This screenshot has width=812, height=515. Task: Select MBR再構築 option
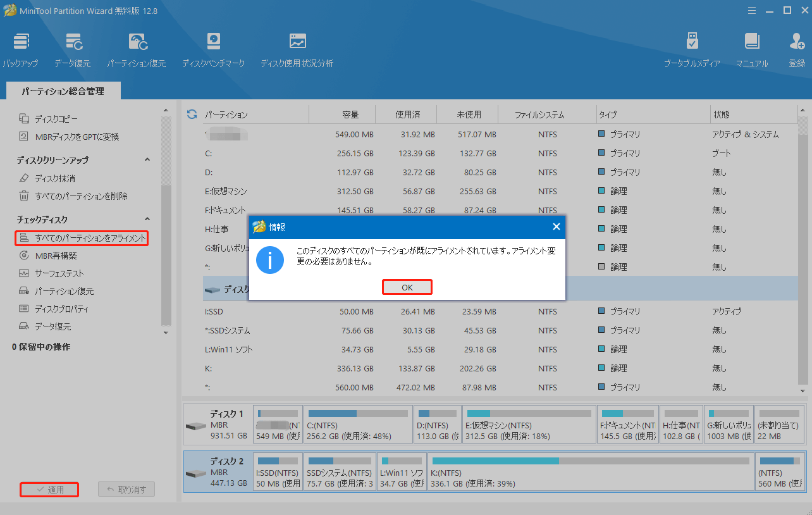(x=48, y=256)
